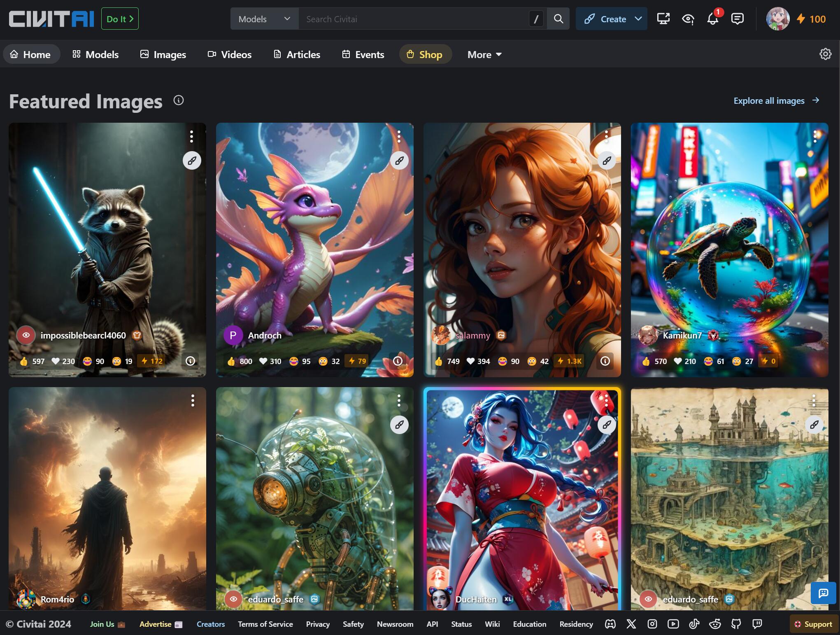Open Reddit icon in footer
Viewport: 840px width, 635px height.
click(715, 624)
